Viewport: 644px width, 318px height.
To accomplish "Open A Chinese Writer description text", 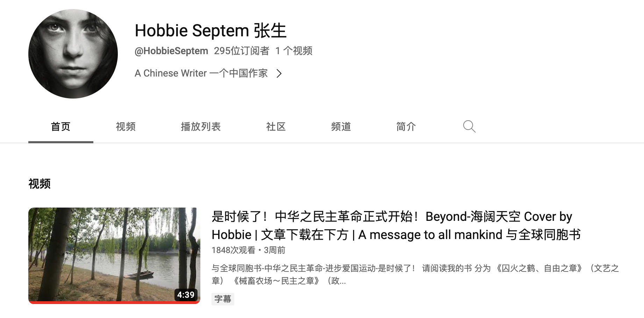I will pos(201,73).
